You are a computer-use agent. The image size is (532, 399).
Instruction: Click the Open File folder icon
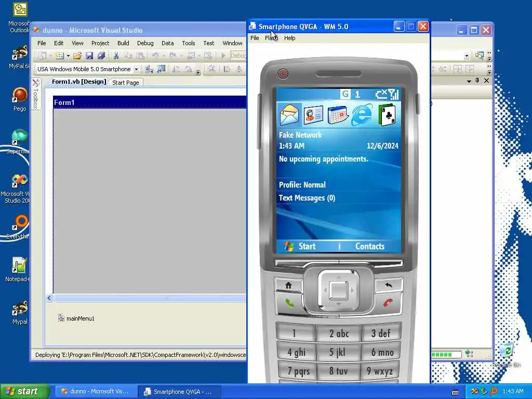click(x=77, y=56)
